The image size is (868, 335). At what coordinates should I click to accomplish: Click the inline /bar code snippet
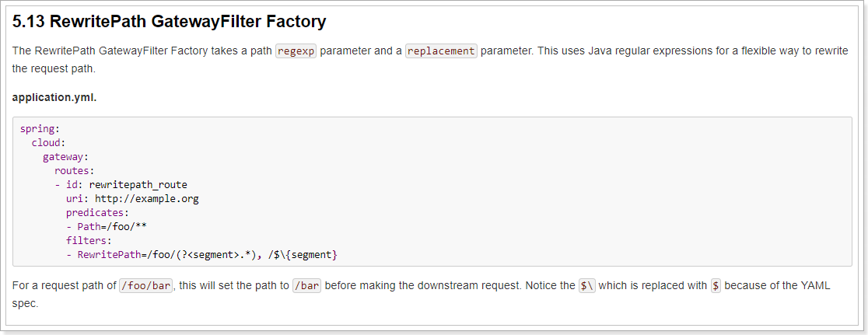306,286
